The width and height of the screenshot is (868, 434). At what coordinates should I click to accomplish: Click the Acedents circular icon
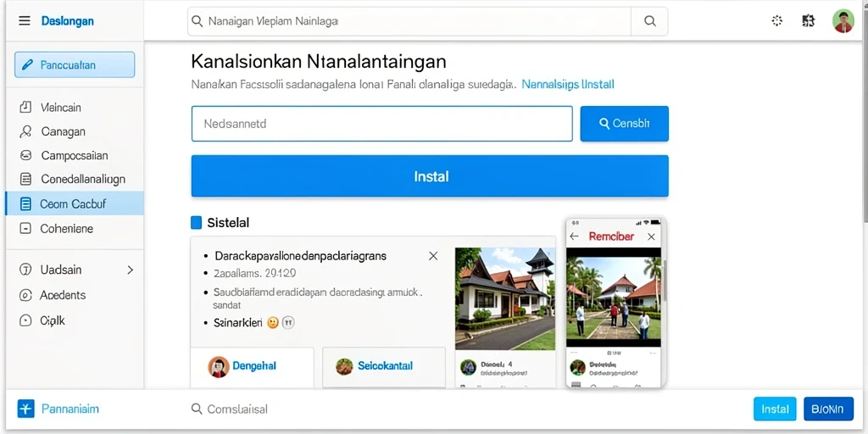click(25, 295)
